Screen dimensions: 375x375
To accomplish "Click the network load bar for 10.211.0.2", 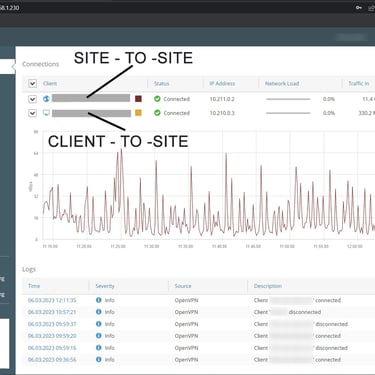I will (x=288, y=99).
